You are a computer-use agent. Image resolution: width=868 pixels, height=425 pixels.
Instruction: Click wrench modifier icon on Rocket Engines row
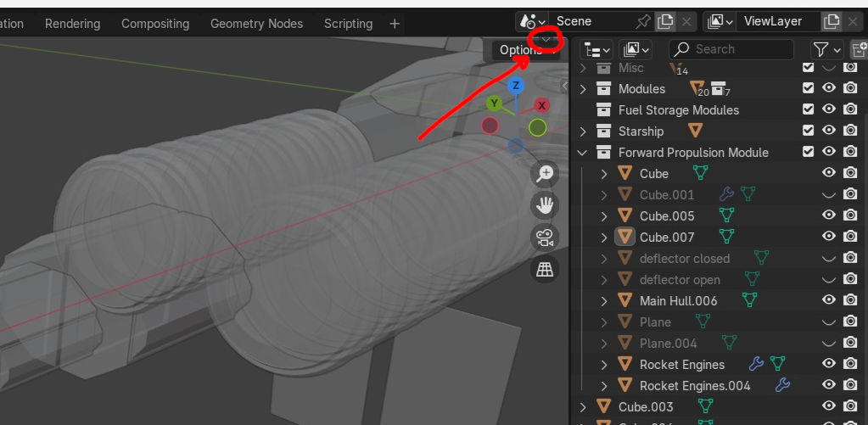[756, 364]
